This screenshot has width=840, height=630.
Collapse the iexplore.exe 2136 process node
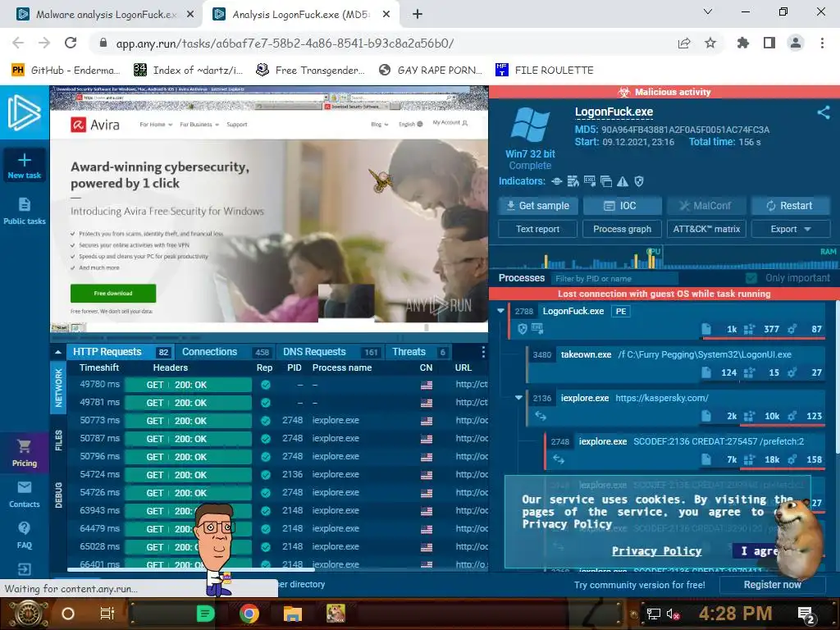click(x=518, y=398)
